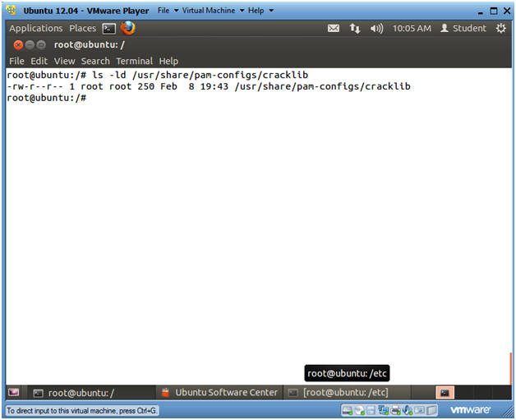Open the terminal View menu
This screenshot has width=516, height=420.
coord(64,61)
